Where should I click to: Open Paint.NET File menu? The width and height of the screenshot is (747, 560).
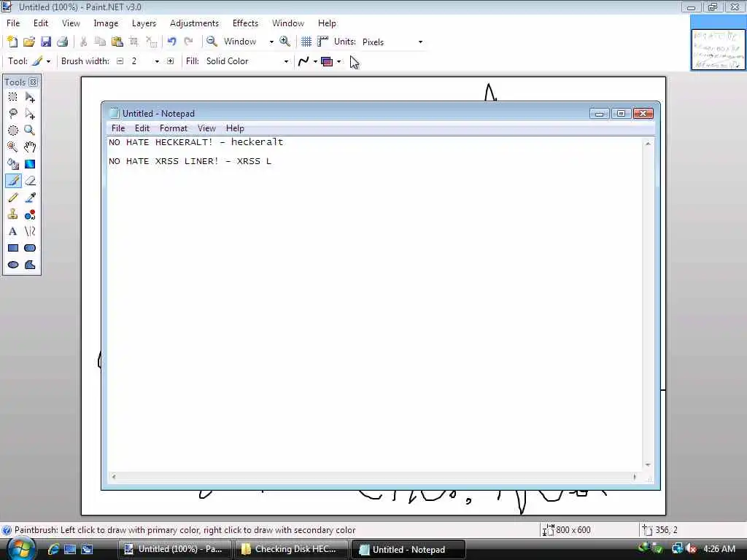click(x=13, y=23)
